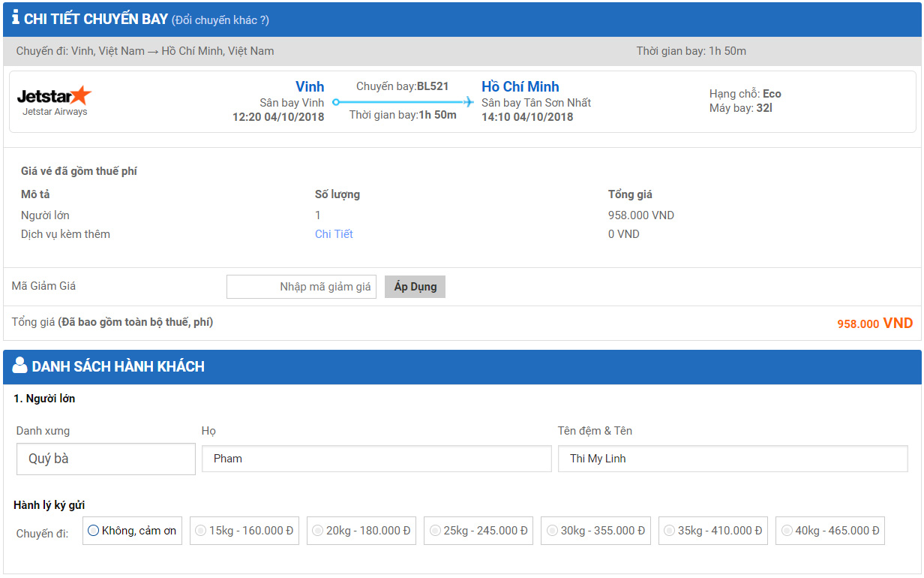Click the airplane icon on the flight route line

tap(469, 101)
